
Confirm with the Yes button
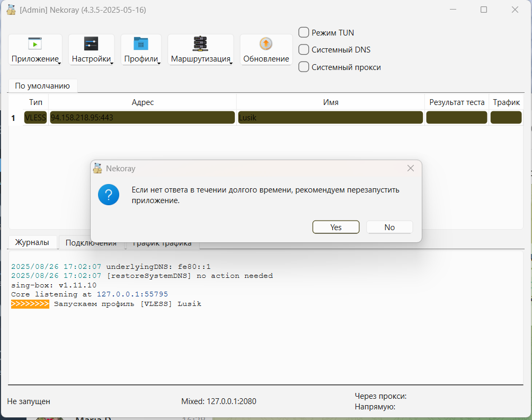[336, 227]
